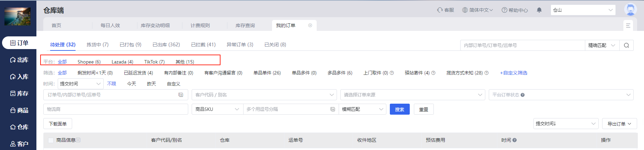Click the 自定义筛选 link
The width and height of the screenshot is (644, 150).
click(x=513, y=73)
